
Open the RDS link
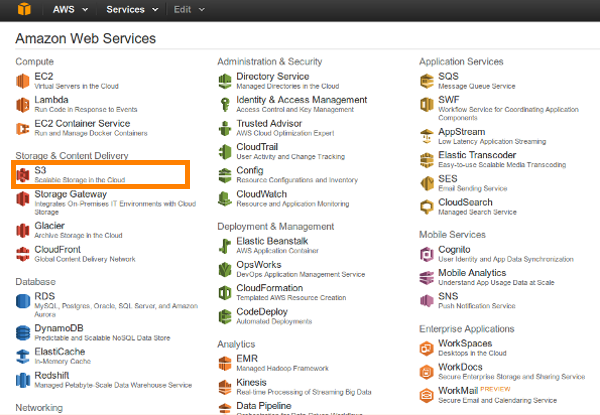point(44,296)
